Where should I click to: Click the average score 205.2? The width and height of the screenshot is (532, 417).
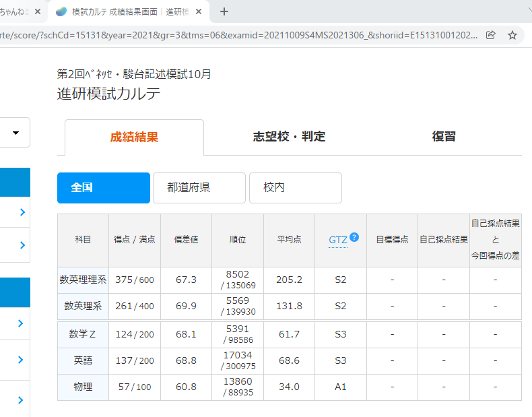pos(289,280)
